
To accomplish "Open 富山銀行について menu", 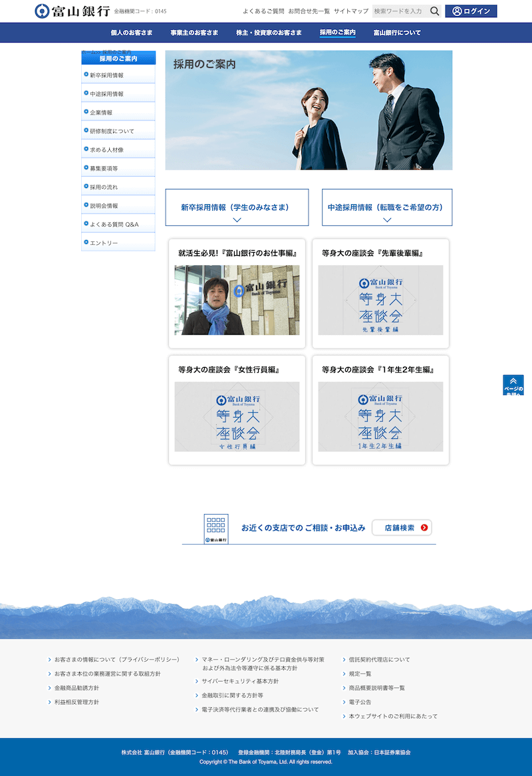I will [x=397, y=33].
